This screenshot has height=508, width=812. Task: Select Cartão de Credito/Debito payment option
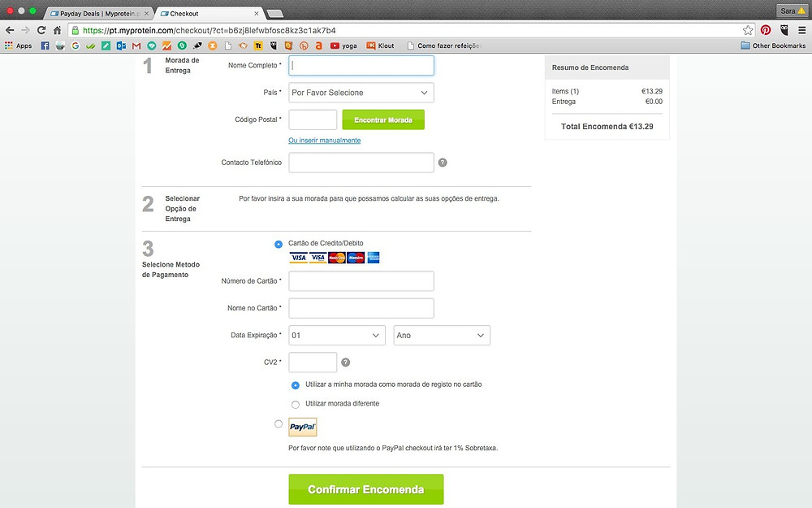[x=279, y=244]
